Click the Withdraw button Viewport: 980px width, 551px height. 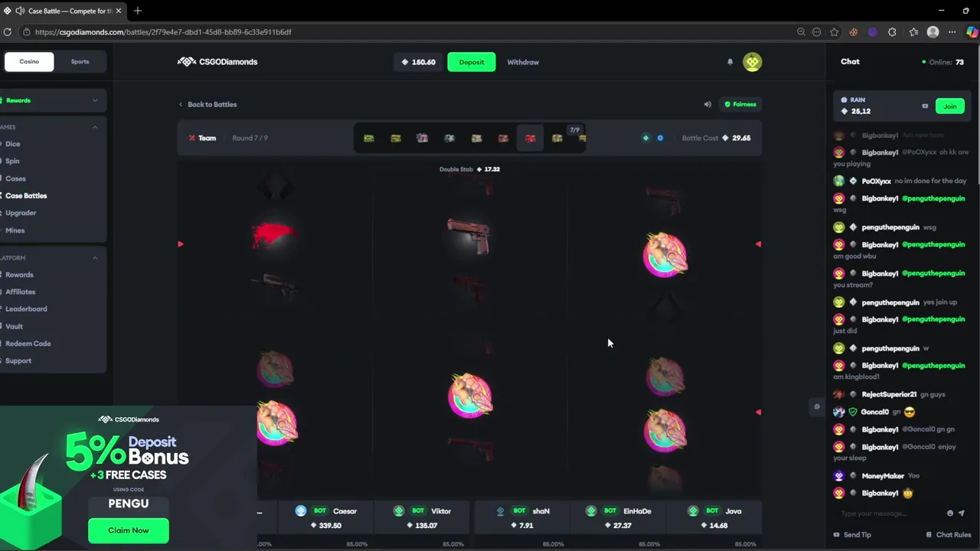523,62
